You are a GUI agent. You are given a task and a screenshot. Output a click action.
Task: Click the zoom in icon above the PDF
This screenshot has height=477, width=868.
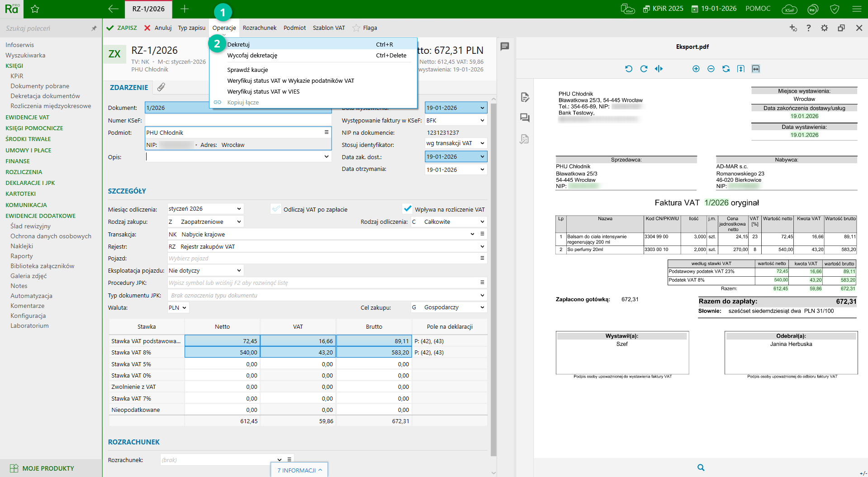[x=696, y=69]
